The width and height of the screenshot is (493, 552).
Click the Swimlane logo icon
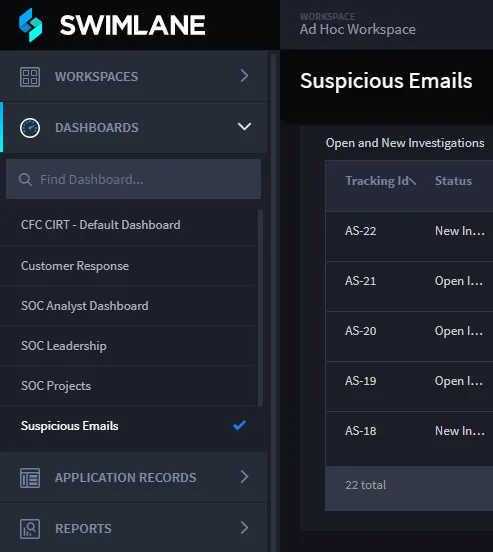[x=30, y=25]
